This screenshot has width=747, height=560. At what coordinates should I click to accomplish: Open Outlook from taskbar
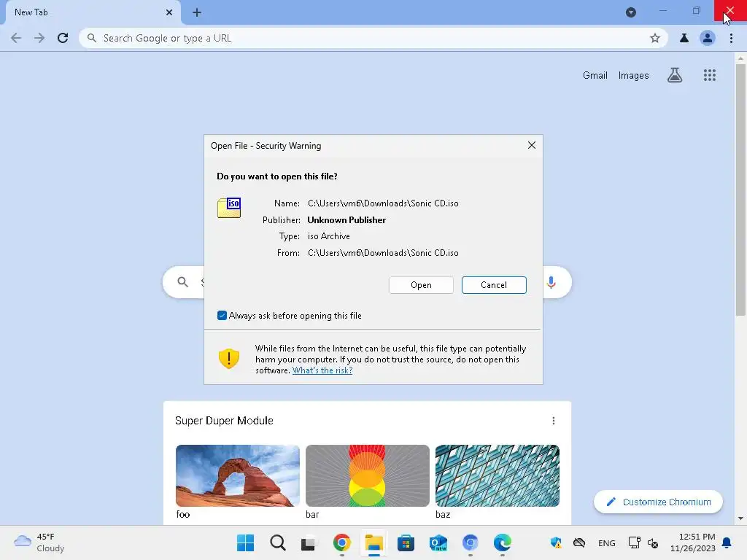438,542
